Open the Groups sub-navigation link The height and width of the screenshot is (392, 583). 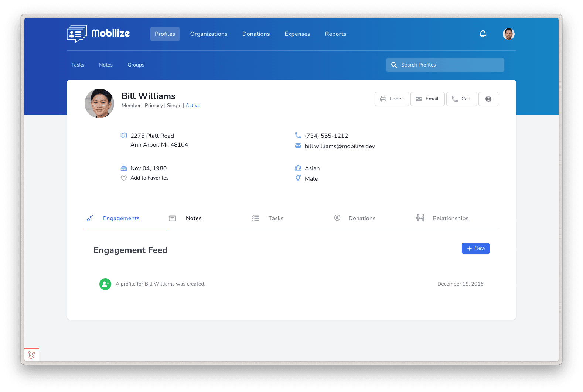pyautogui.click(x=136, y=65)
